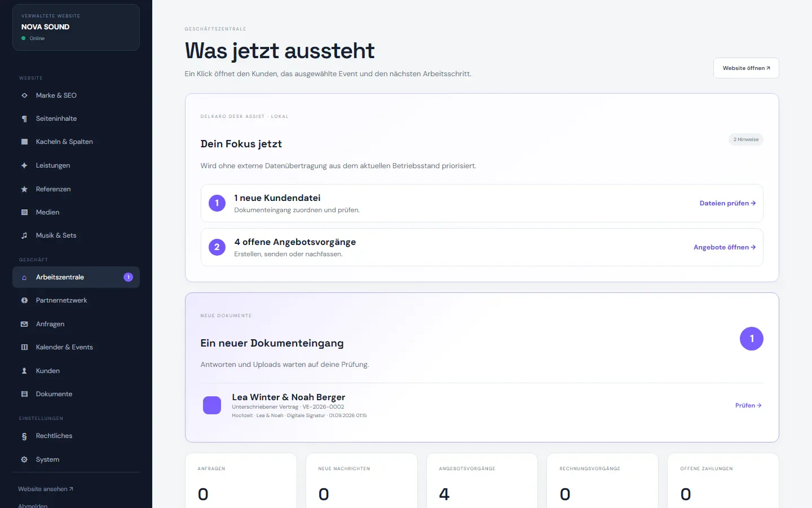Click the calendar icon beside Kalender & Events
812x508 pixels.
coord(24,347)
